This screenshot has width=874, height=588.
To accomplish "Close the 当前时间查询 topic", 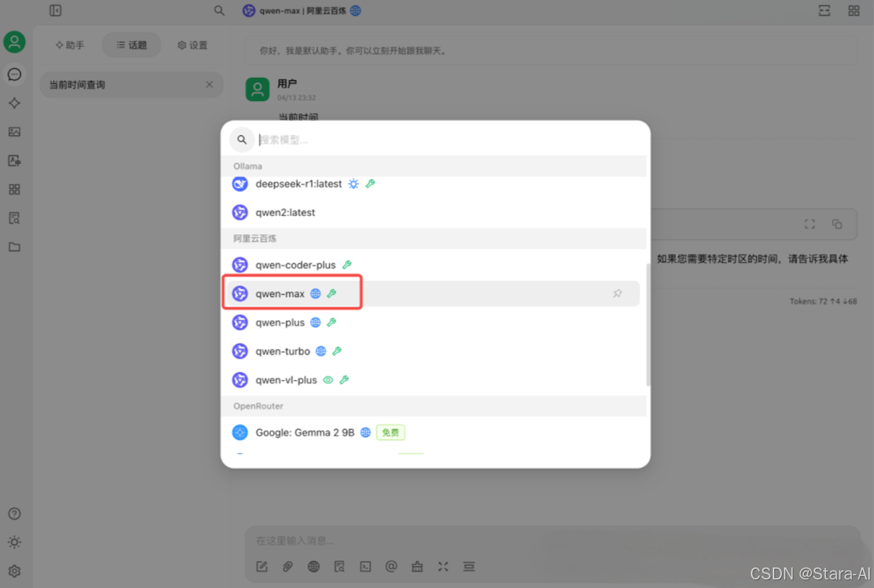I will [209, 84].
